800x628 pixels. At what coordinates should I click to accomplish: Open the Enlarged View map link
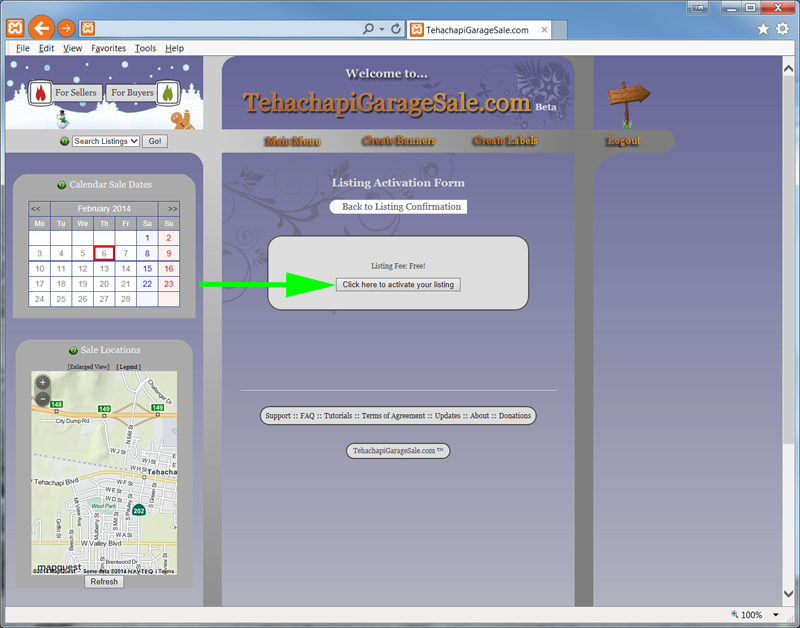[x=89, y=366]
